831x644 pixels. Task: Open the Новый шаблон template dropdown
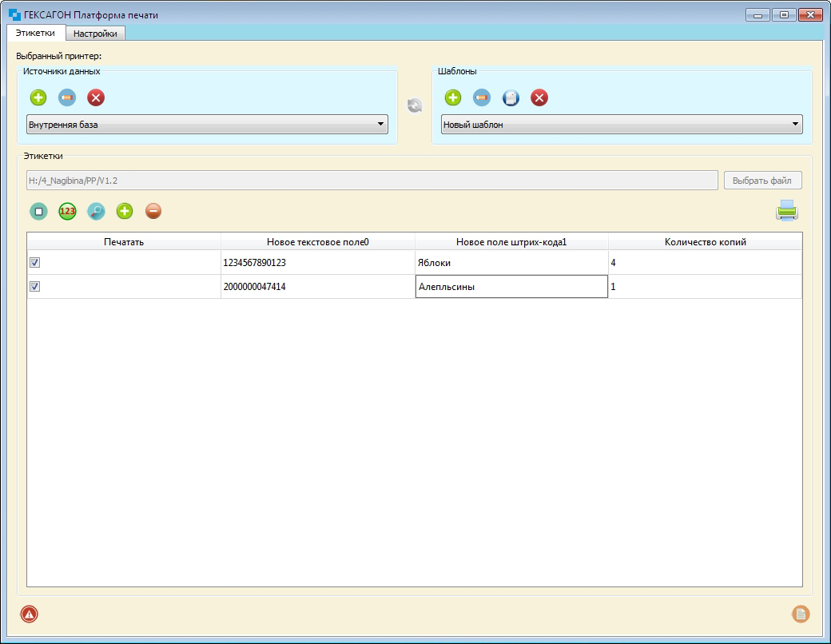[x=622, y=125]
